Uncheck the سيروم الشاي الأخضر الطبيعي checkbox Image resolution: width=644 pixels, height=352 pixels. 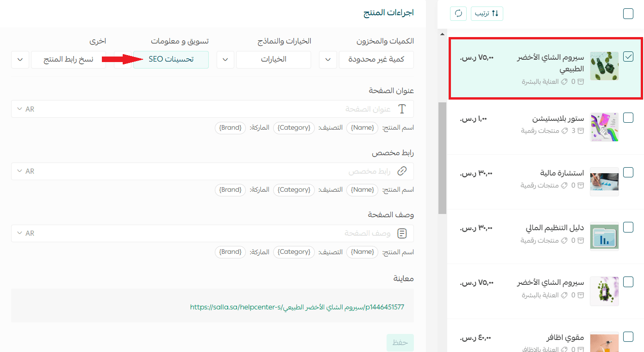(x=628, y=57)
